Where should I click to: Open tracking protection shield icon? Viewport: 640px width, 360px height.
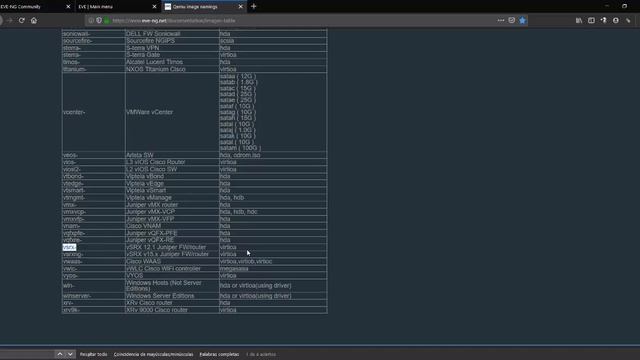(x=99, y=20)
